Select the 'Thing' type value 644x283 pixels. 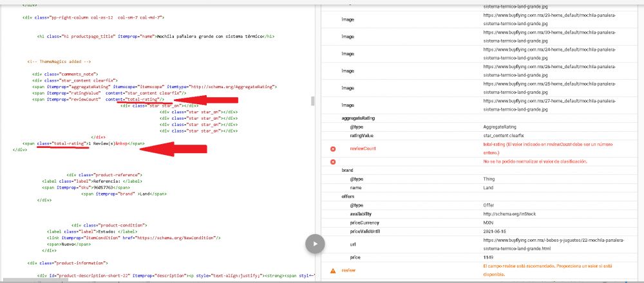tap(489, 179)
